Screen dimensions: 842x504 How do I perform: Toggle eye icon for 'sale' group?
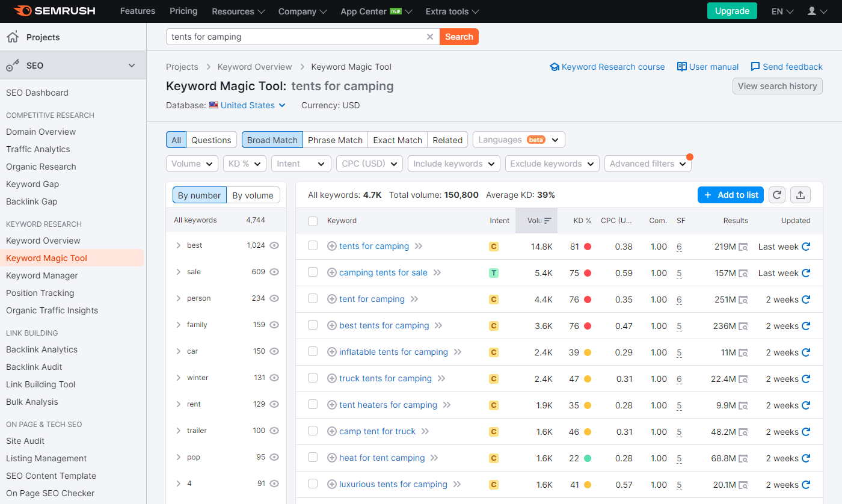click(274, 272)
